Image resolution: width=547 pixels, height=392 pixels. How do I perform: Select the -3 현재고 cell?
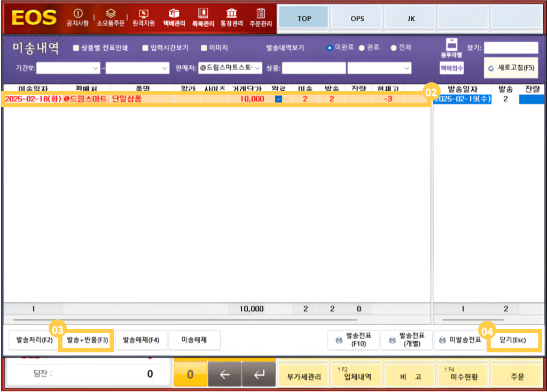[387, 99]
